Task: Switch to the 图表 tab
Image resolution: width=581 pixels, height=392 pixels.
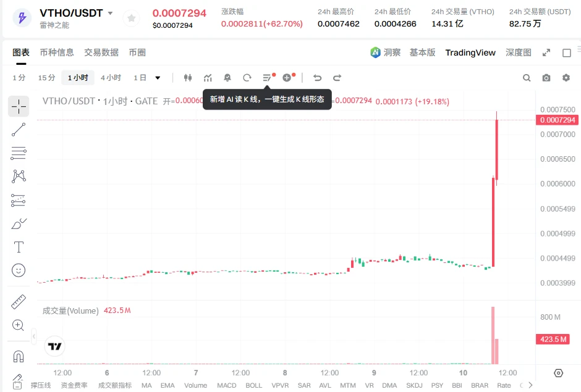Action: coord(21,52)
